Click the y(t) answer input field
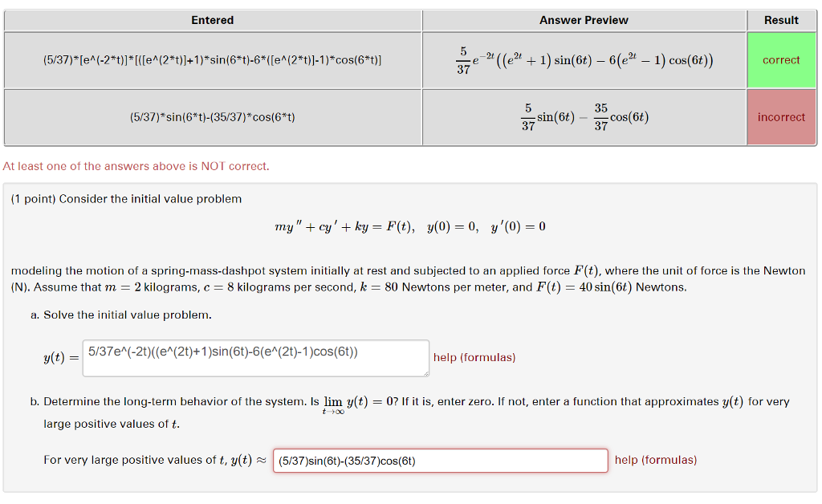 [255, 358]
